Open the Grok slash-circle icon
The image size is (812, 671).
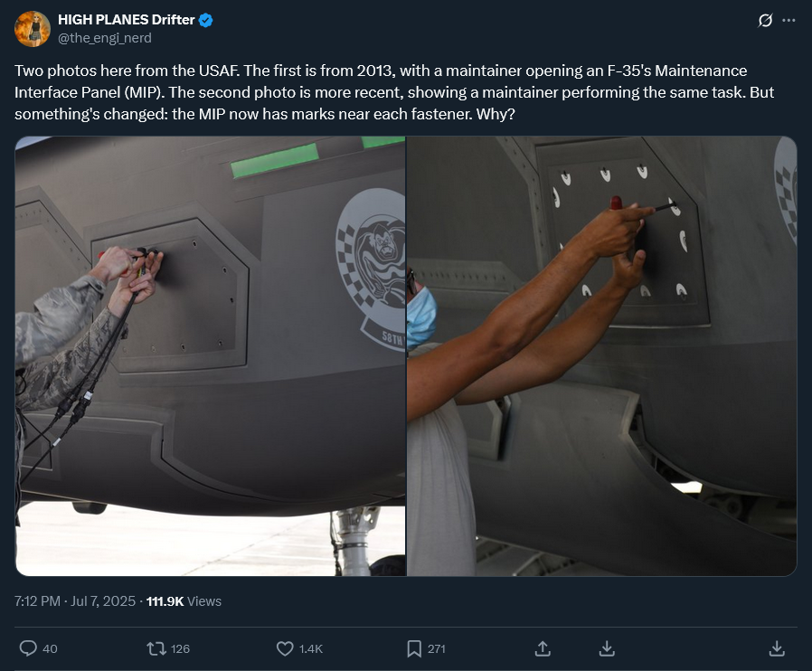point(765,21)
